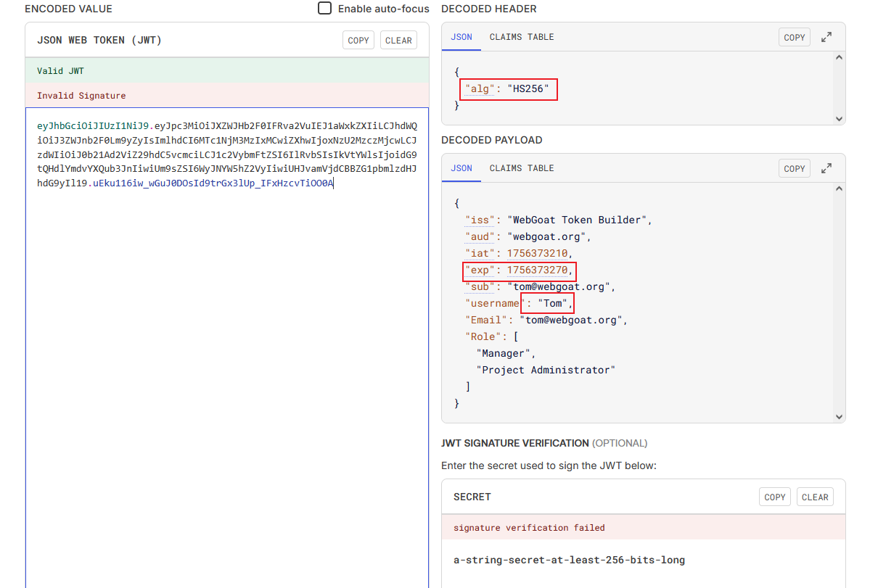Clear the JSON Web Token field
The width and height of the screenshot is (878, 588).
tap(398, 41)
